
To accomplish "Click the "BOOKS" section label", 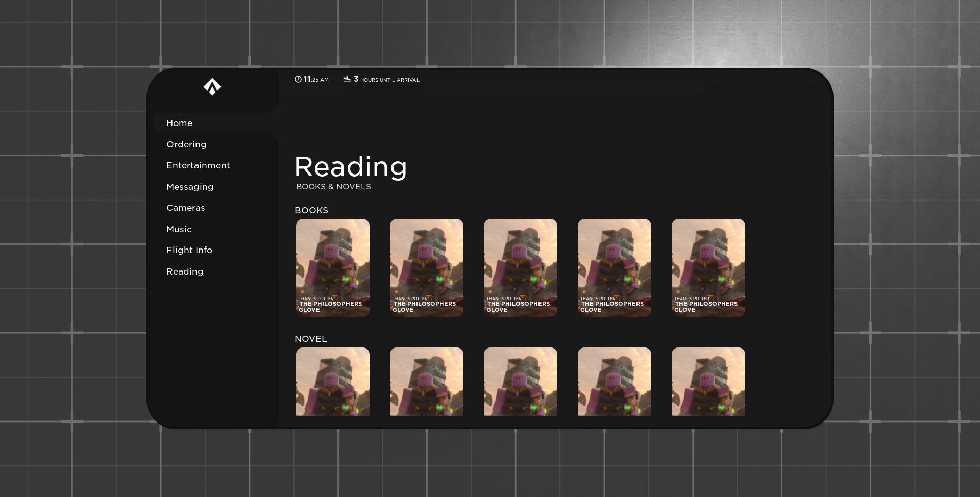I will [x=311, y=210].
